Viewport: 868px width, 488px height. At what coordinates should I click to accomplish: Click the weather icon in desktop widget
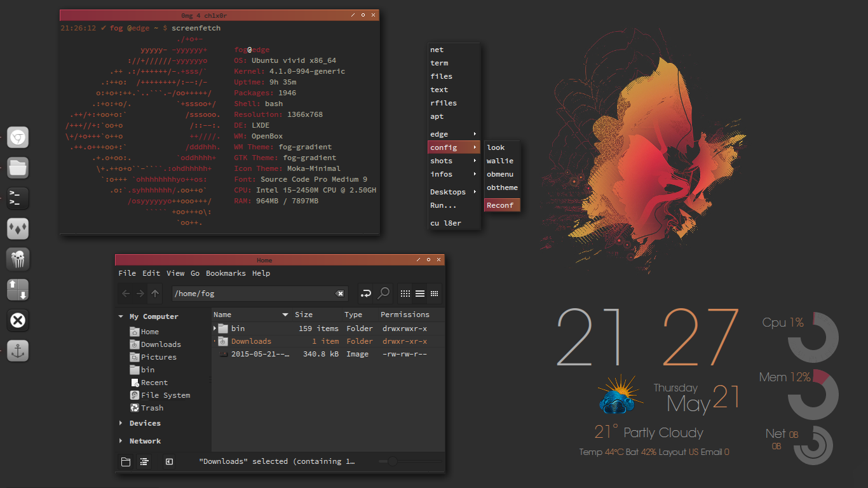[x=620, y=395]
